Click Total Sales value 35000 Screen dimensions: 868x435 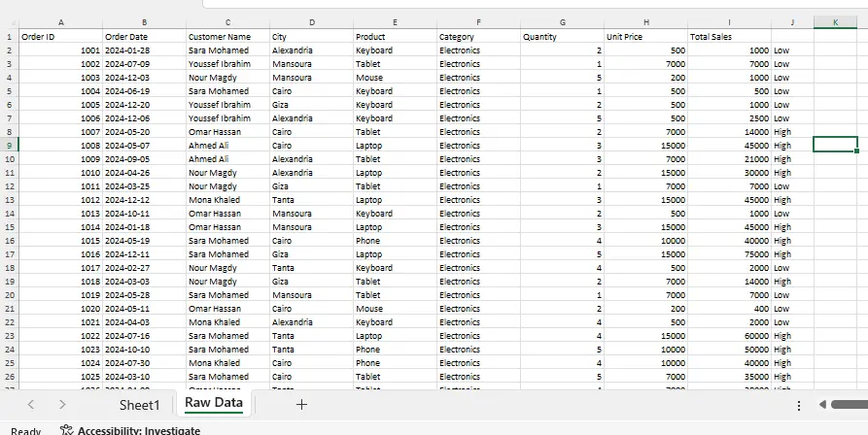click(730, 377)
